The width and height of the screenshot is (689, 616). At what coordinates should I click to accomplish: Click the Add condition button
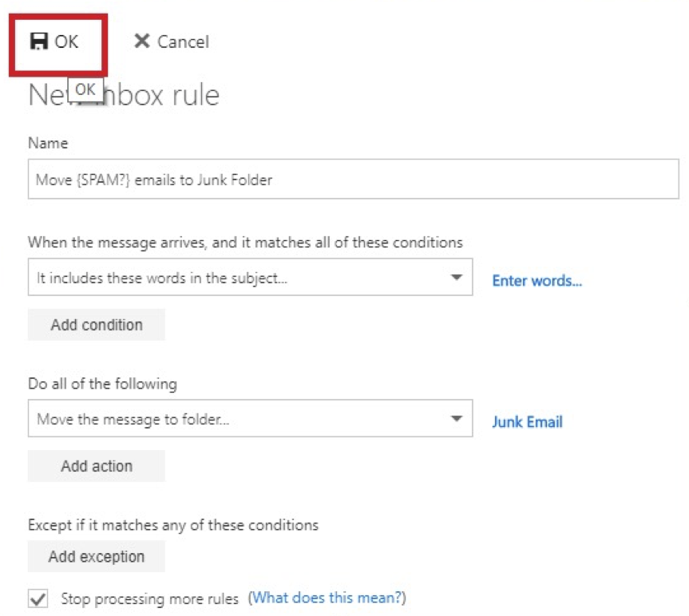97,325
